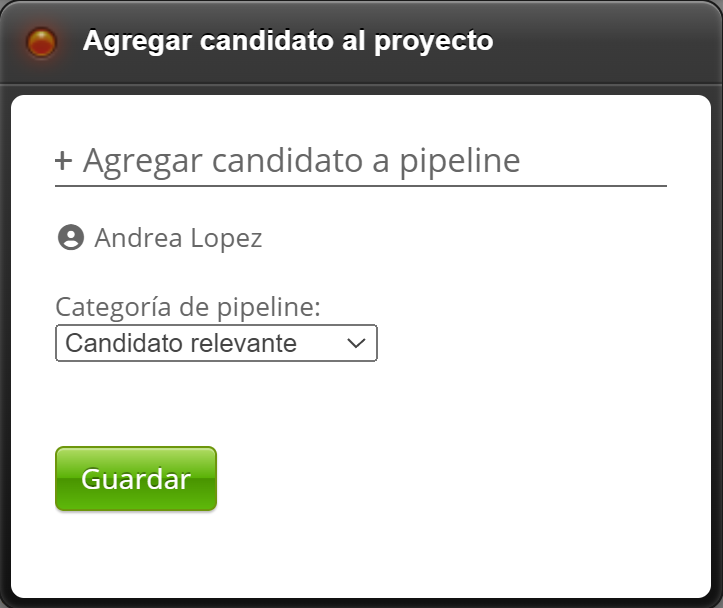
Task: Click the plus icon before the pipeline heading
Action: pyautogui.click(x=64, y=161)
